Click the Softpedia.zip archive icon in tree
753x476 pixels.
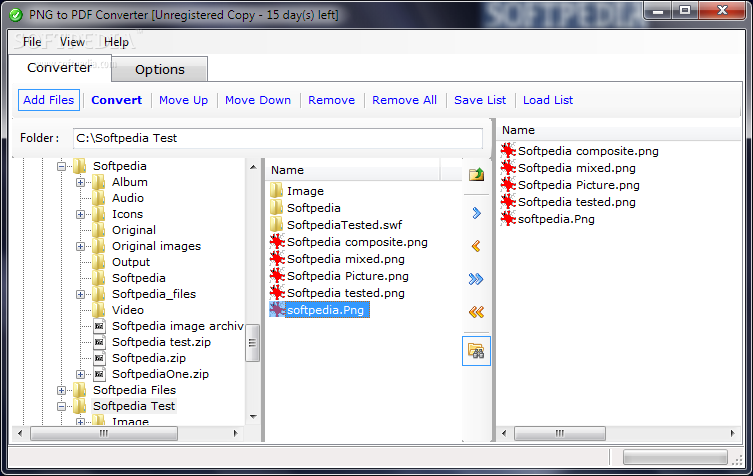tap(99, 358)
